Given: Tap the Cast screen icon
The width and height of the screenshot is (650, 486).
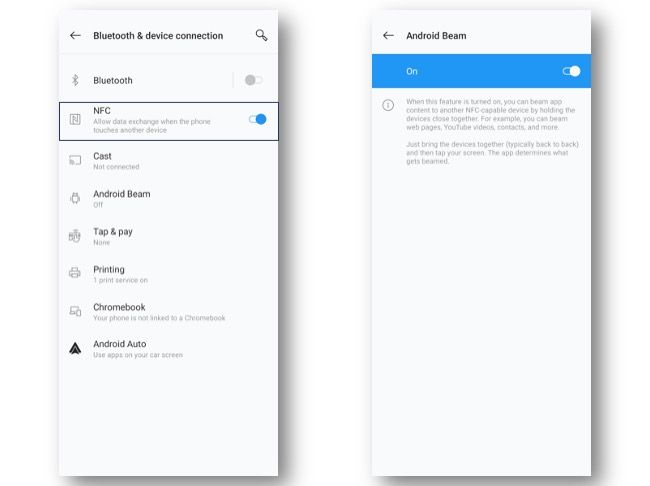Looking at the screenshot, I should tap(75, 160).
